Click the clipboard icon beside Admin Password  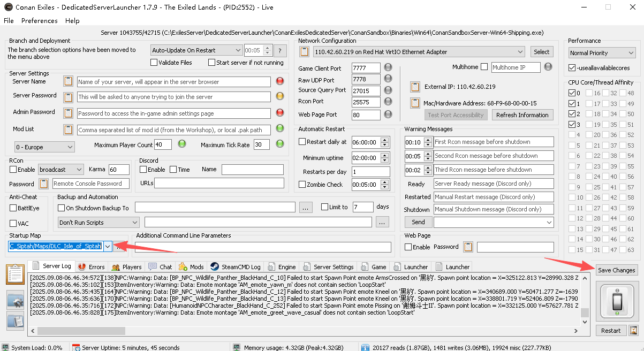[x=68, y=113]
